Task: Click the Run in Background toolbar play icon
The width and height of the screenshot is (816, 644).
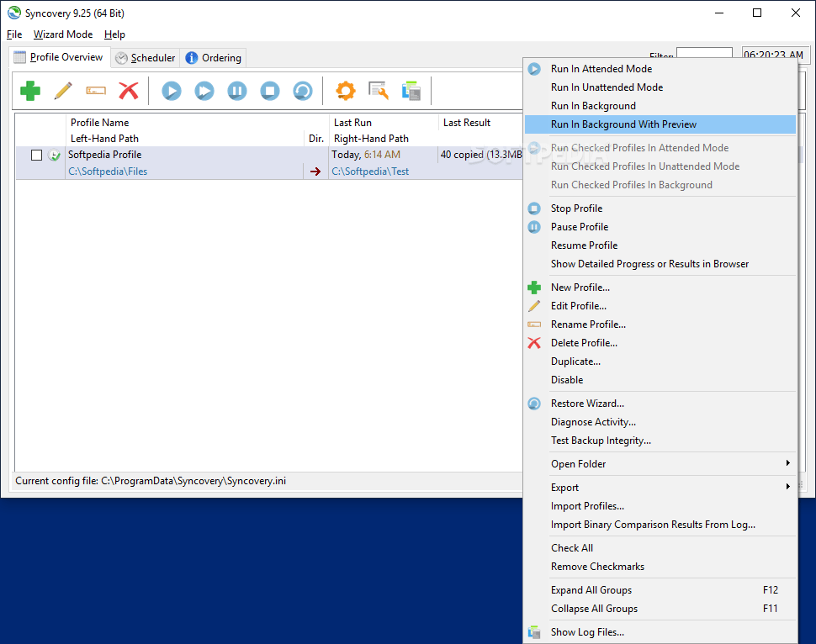Action: coord(204,91)
